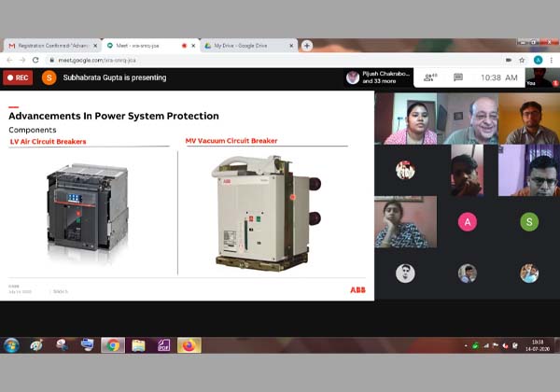560x392 pixels.
Task: Click the REC recording indicator
Action: [18, 77]
